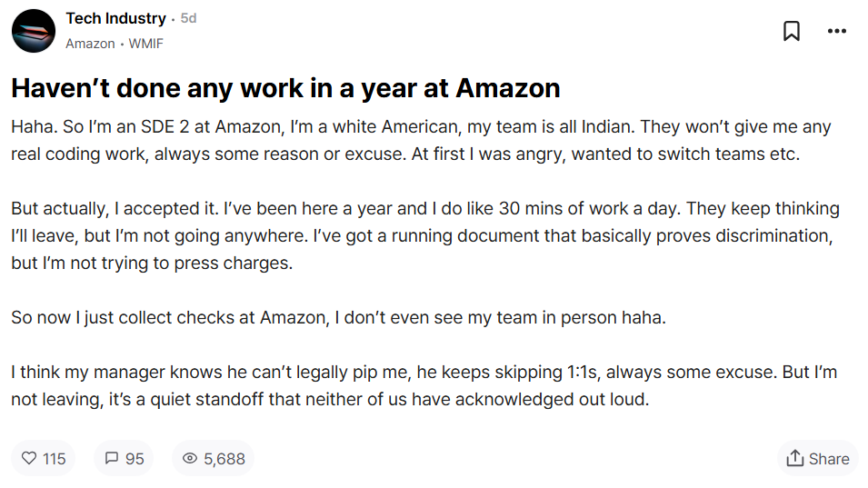Bookmark this Amazon post
The image size is (868, 488).
792,31
